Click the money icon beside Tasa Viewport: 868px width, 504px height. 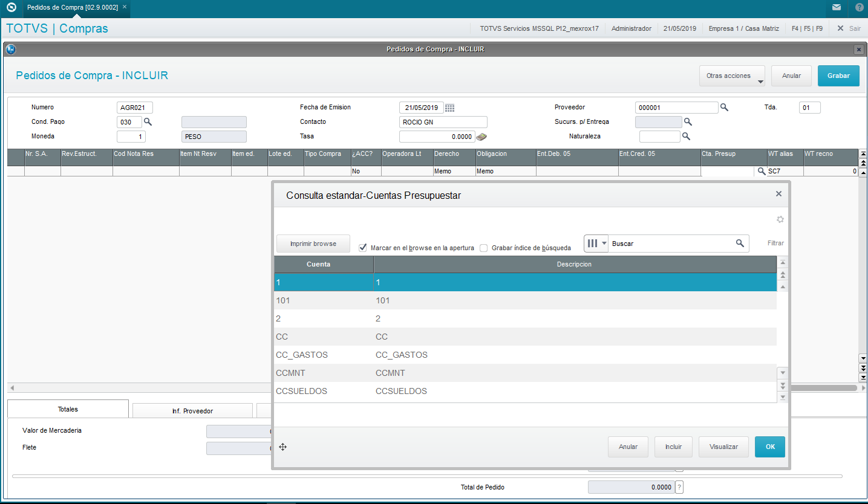[481, 137]
